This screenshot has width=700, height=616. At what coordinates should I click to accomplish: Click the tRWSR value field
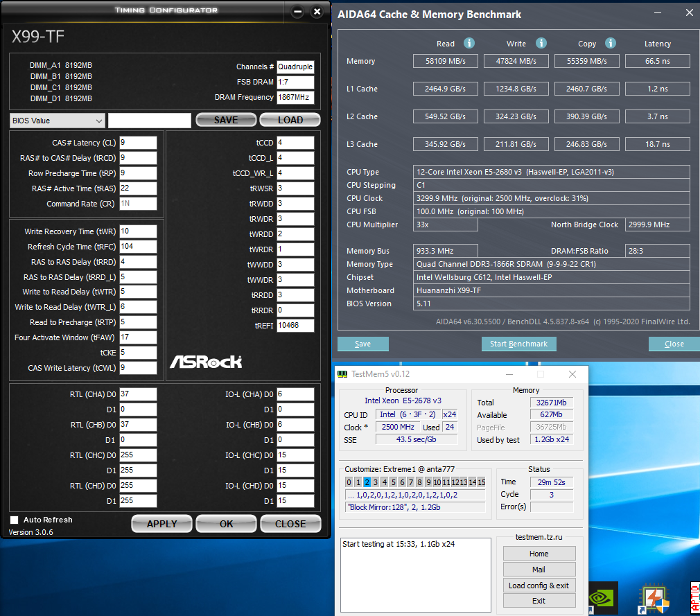[x=295, y=188]
